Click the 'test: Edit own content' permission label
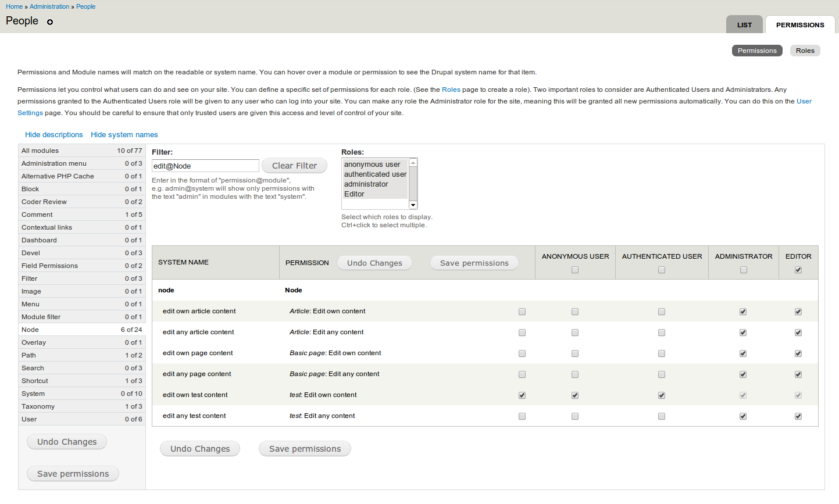The width and height of the screenshot is (839, 504). tap(323, 395)
